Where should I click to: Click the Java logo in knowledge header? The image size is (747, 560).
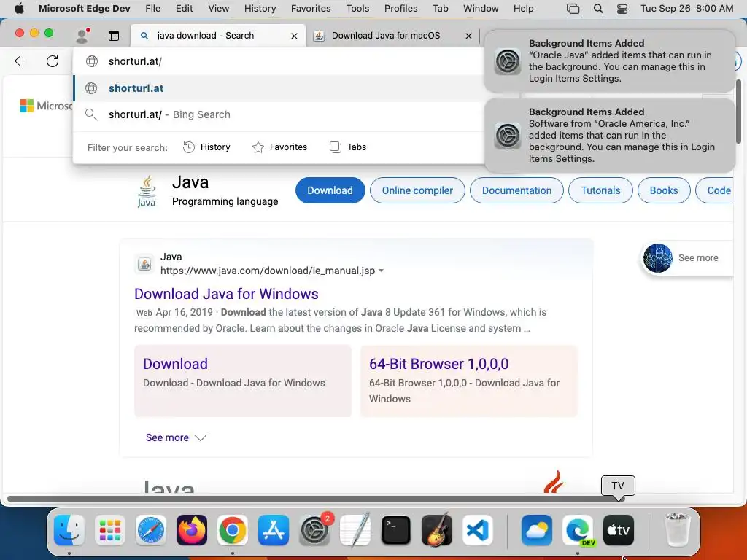(147, 191)
